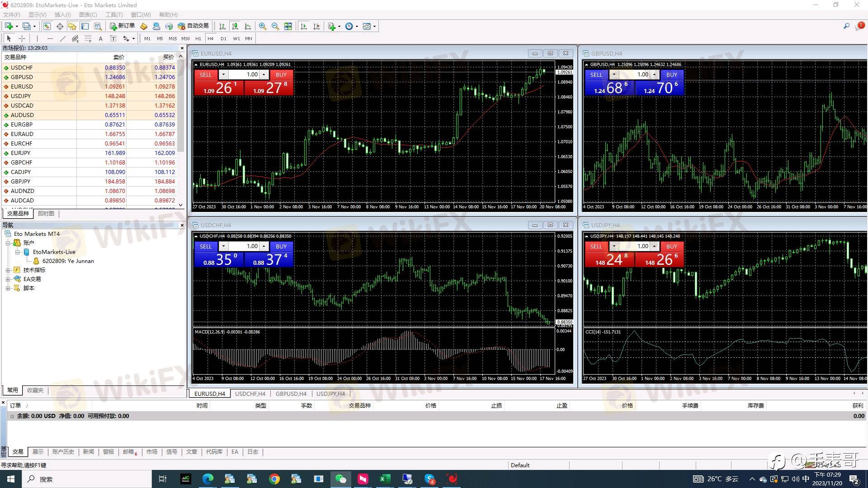Toggle the Terminal panel toolbar icon
Viewport: 868px width, 488px height.
click(x=85, y=26)
